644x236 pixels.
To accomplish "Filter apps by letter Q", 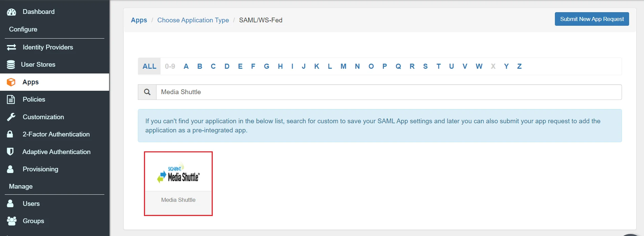I will [x=398, y=66].
